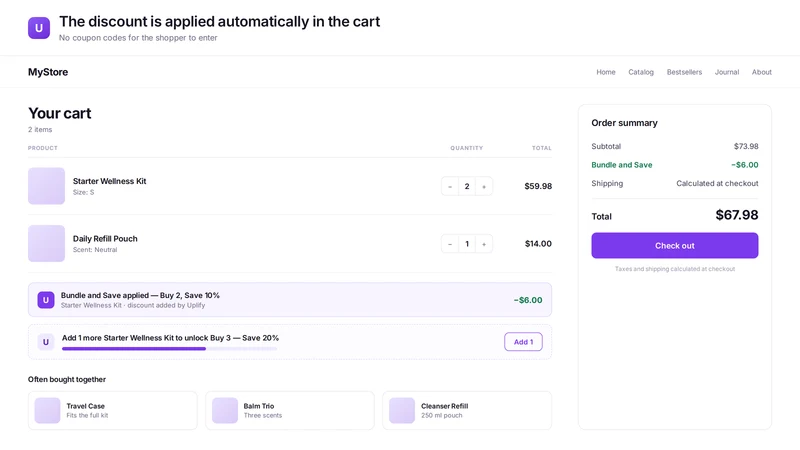Click the Your cart heading
Viewport: 800px width, 450px height.
coord(60,113)
